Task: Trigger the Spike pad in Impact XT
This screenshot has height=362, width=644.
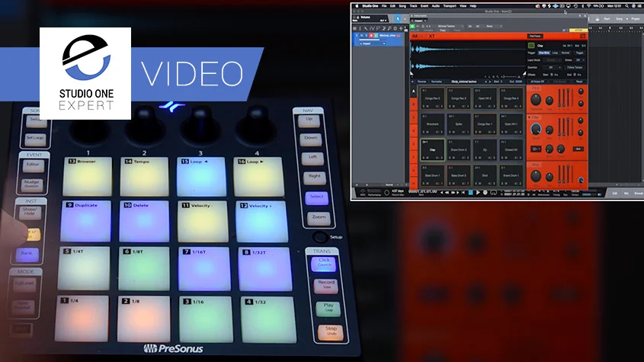Action: (459, 123)
